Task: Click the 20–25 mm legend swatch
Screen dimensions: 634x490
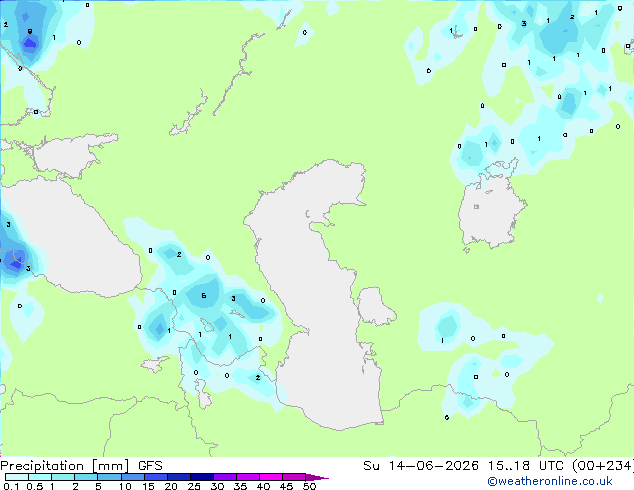Action: 179,477
